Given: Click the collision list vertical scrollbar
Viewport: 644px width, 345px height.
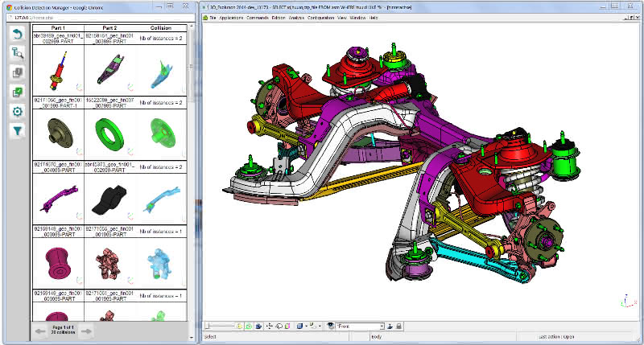Looking at the screenshot, I should click(x=191, y=183).
